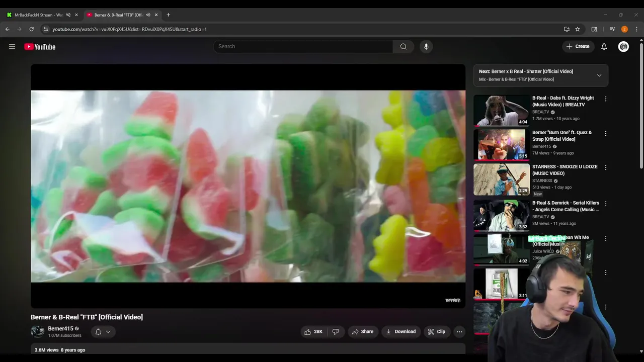
Task: Click the main video player
Action: pyautogui.click(x=248, y=186)
